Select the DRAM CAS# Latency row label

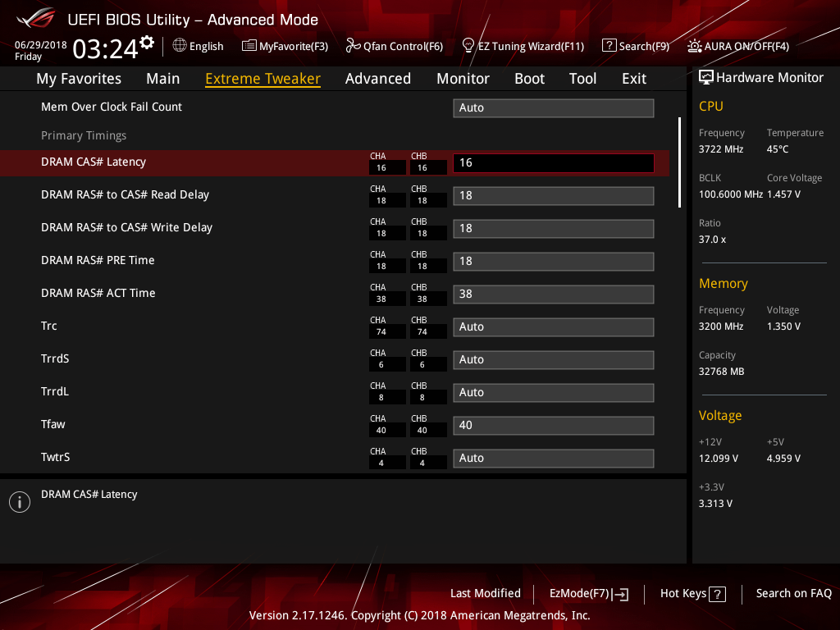click(x=94, y=162)
